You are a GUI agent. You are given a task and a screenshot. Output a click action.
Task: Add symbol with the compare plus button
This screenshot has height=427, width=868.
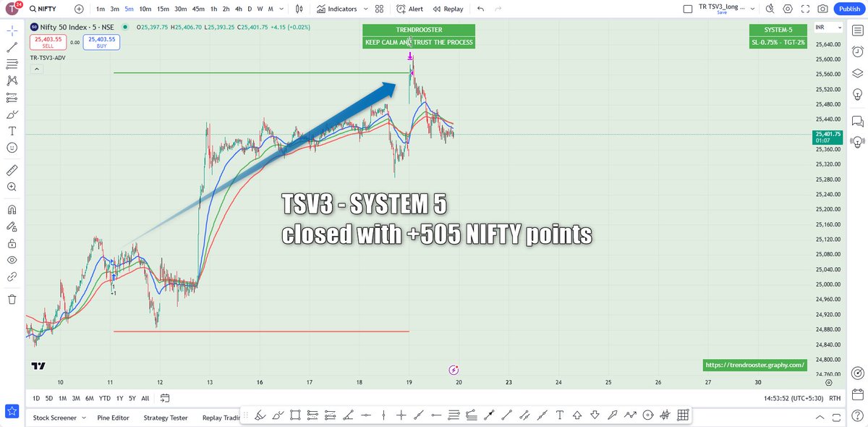tap(79, 9)
